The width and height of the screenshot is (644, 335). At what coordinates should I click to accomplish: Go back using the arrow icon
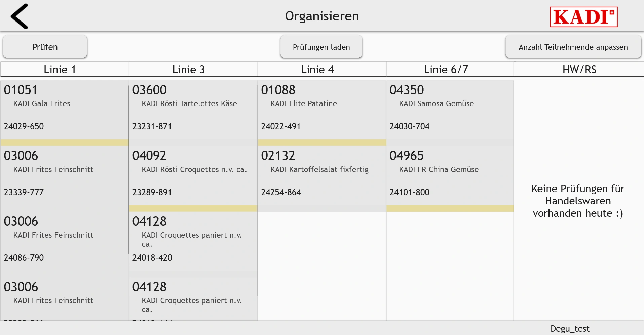pyautogui.click(x=19, y=16)
